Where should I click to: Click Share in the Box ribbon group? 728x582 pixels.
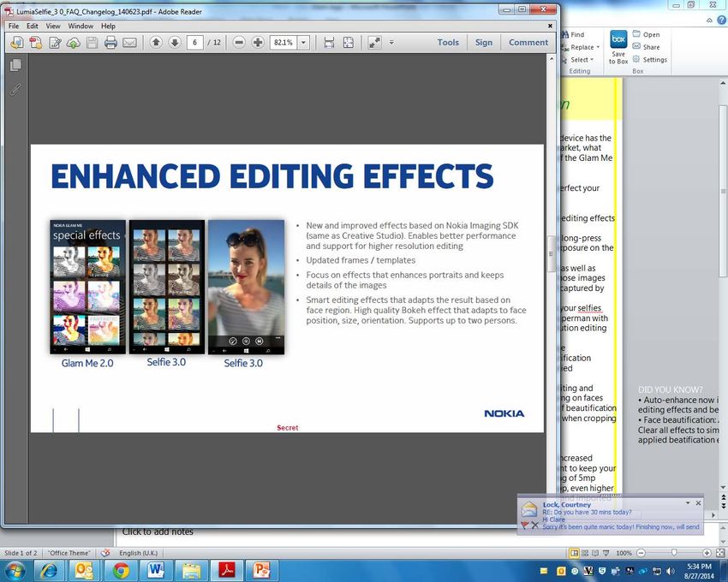click(x=646, y=47)
